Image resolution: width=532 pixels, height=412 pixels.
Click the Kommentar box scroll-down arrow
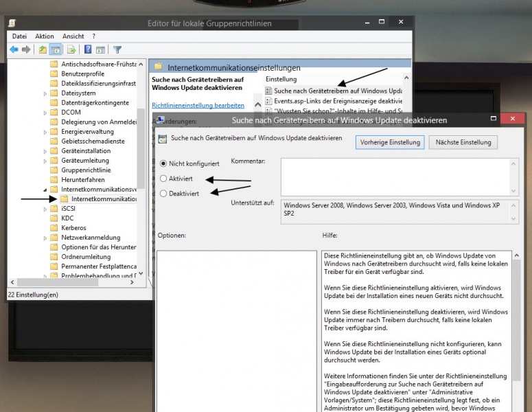click(x=513, y=191)
